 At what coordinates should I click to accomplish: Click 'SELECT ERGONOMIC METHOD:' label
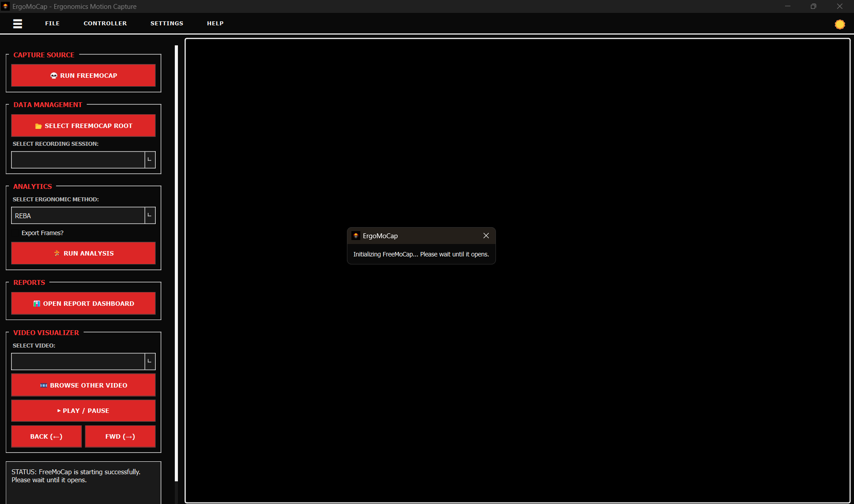pos(56,200)
